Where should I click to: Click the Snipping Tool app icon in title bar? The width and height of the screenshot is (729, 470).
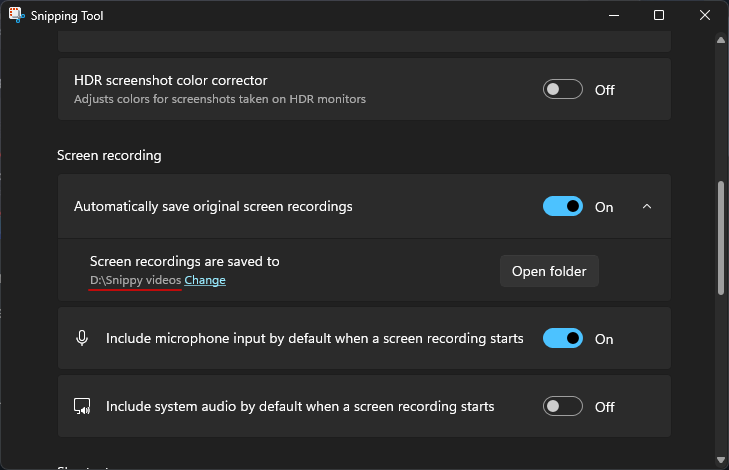[x=17, y=16]
